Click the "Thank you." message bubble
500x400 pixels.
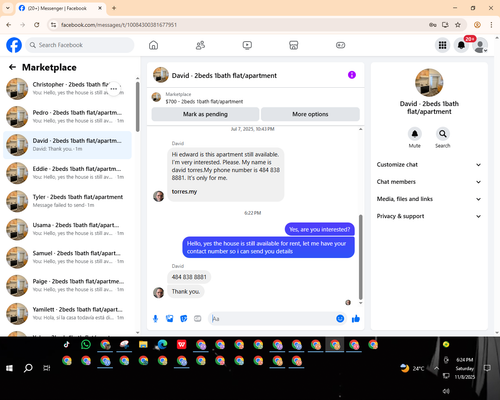click(x=186, y=292)
